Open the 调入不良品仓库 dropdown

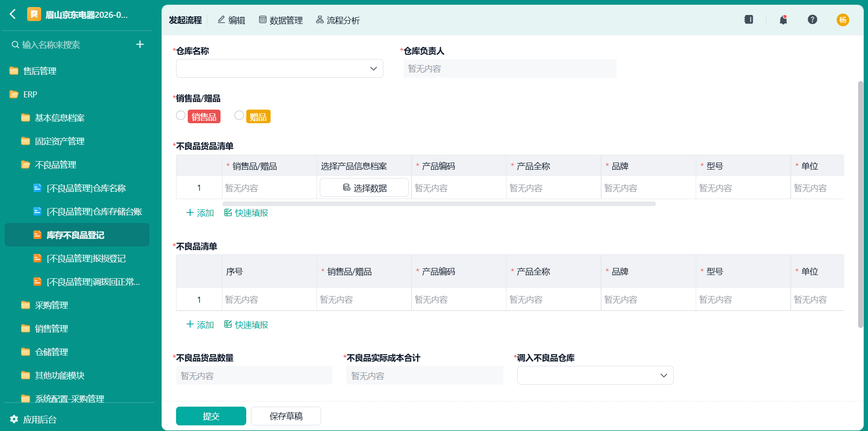[x=595, y=375]
